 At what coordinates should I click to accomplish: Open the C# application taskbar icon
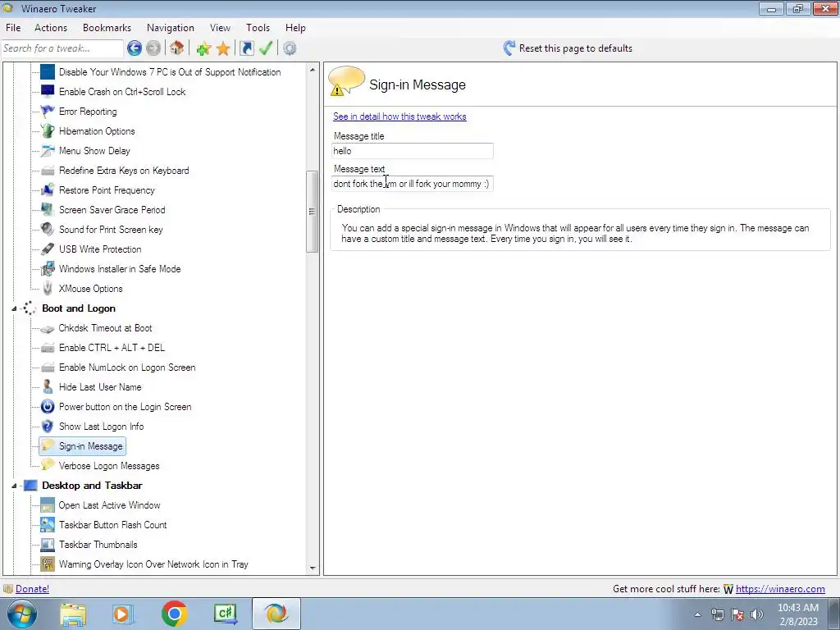pyautogui.click(x=225, y=614)
